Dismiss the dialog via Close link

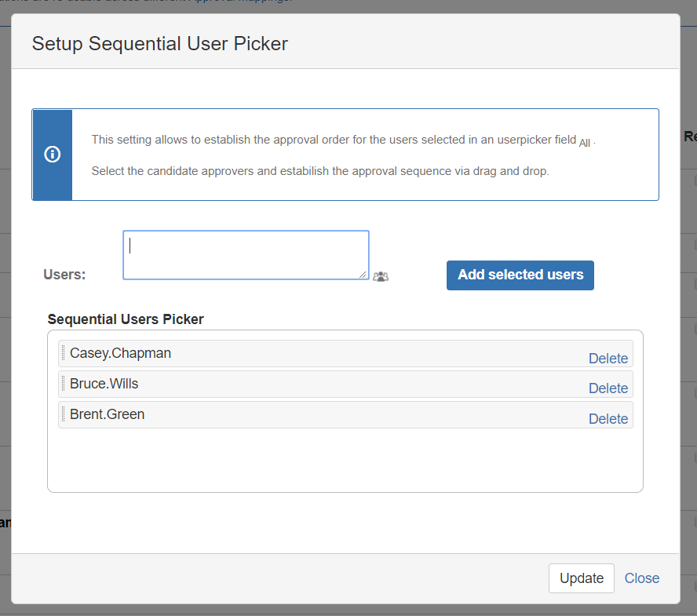[x=642, y=578]
